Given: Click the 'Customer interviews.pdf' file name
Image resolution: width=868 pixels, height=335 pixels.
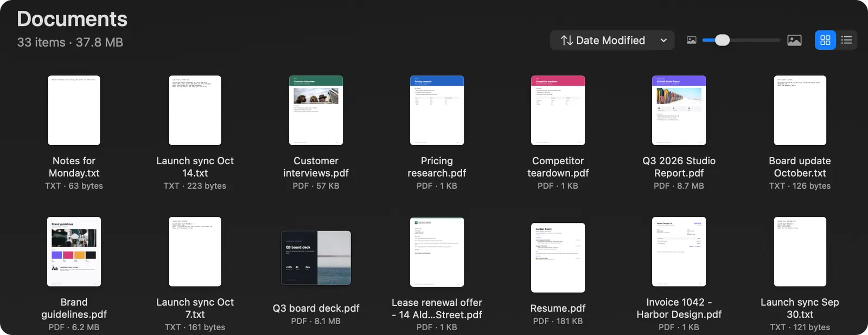Looking at the screenshot, I should click(316, 167).
